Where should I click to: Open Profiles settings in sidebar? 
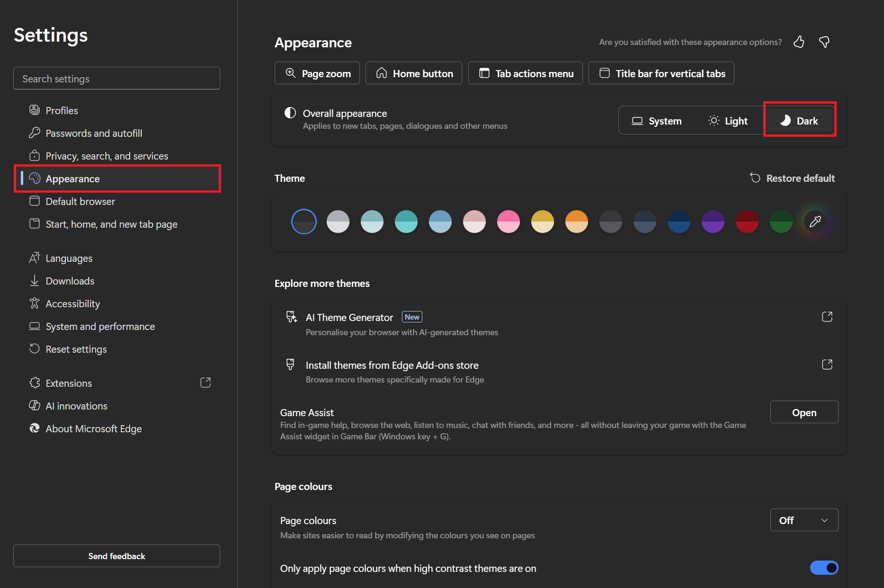[62, 110]
